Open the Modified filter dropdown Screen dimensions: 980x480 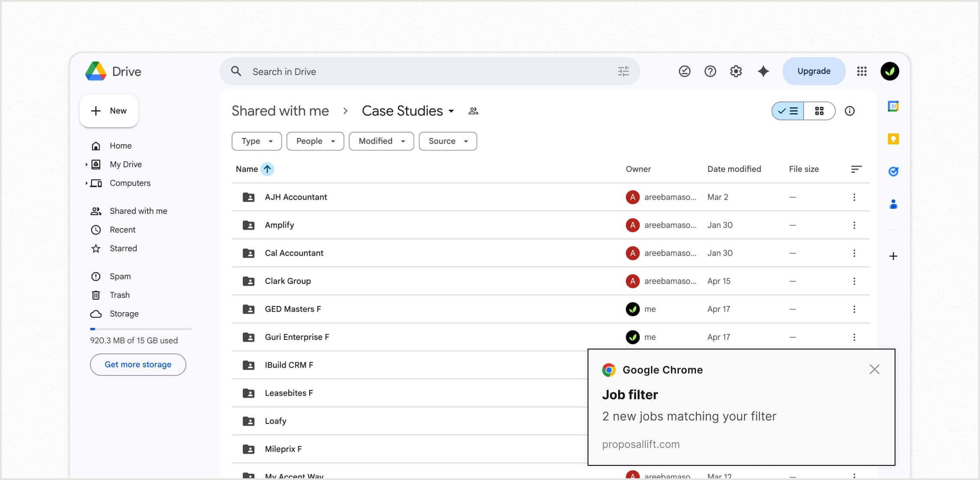381,141
